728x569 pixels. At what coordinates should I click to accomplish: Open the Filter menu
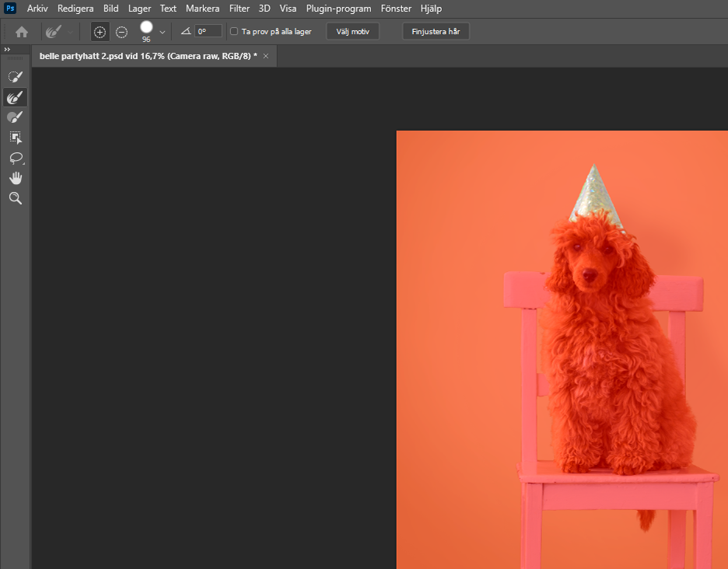click(240, 9)
